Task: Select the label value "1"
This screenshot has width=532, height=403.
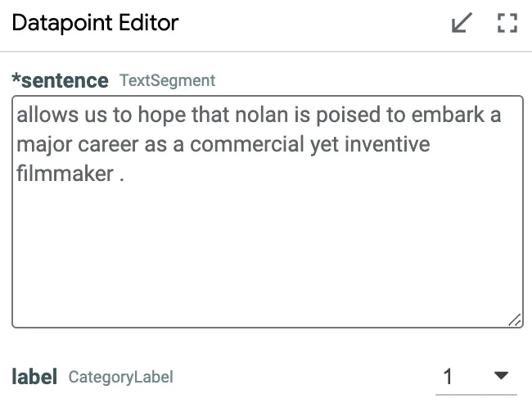Action: coord(449,377)
